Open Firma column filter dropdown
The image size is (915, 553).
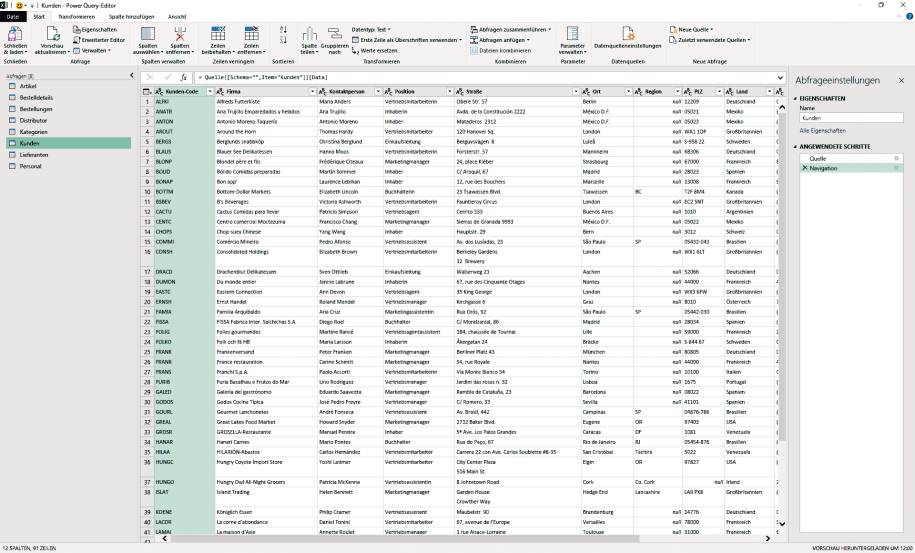pyautogui.click(x=312, y=92)
